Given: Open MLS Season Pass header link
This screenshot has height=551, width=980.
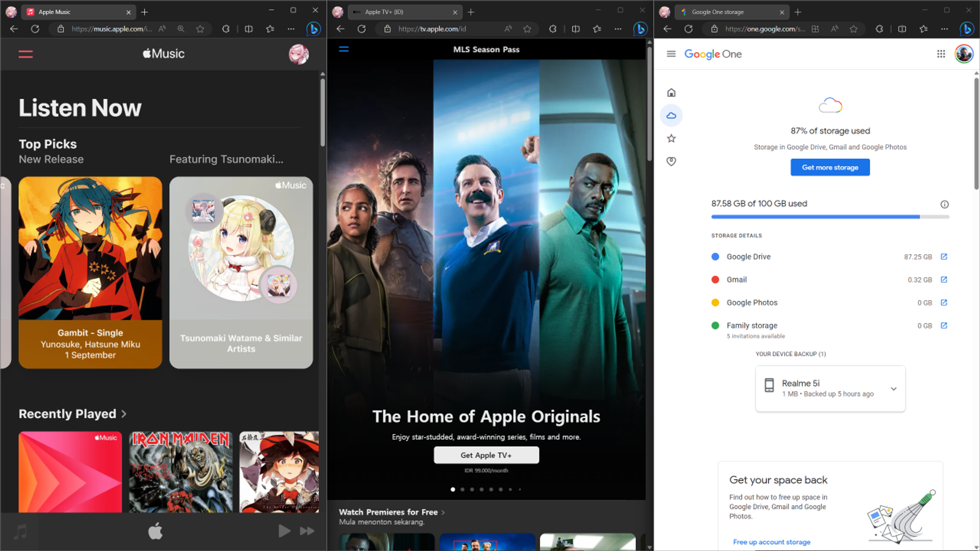Looking at the screenshot, I should point(486,49).
